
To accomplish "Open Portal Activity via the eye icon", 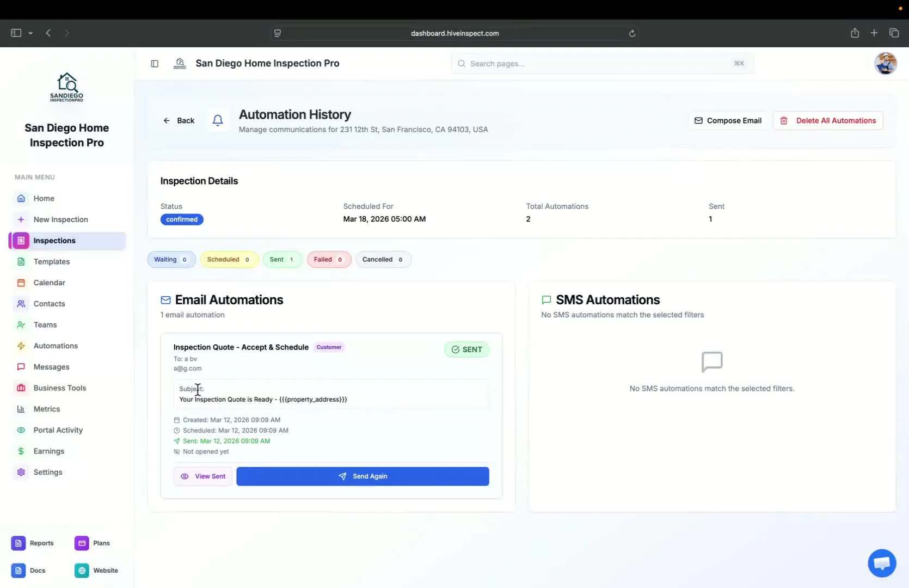I will coord(21,430).
